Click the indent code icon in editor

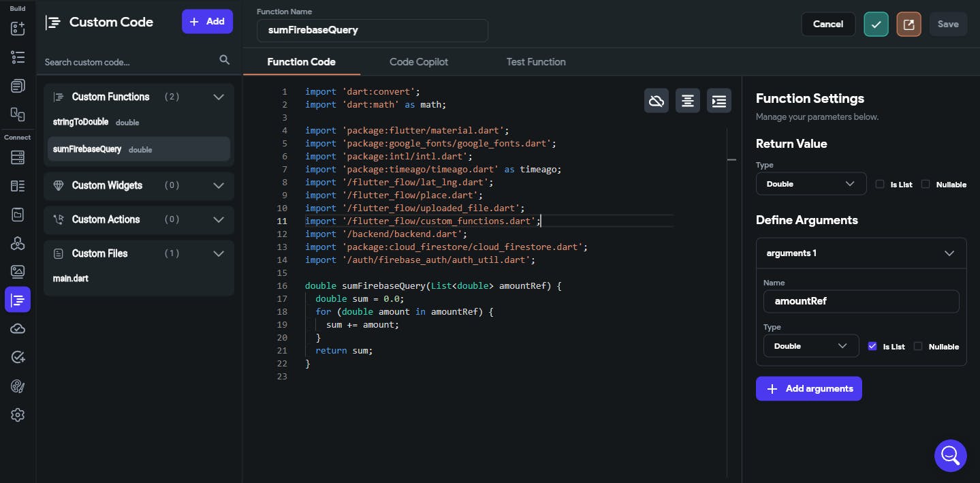(x=718, y=101)
